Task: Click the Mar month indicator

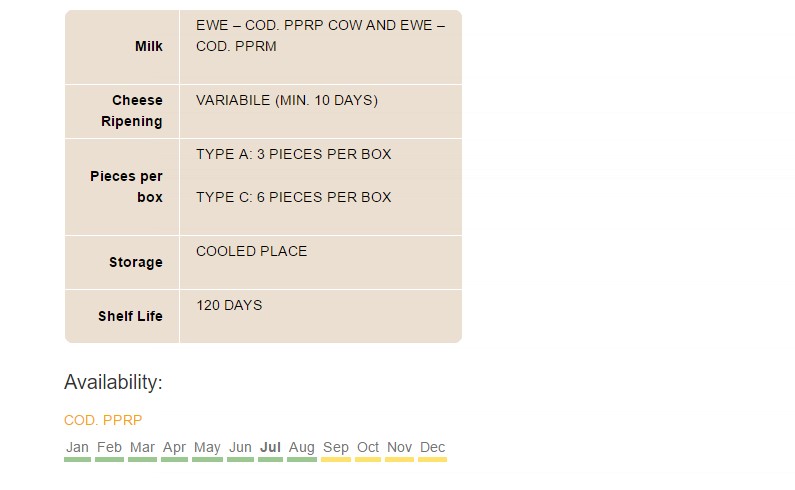Action: (x=142, y=447)
